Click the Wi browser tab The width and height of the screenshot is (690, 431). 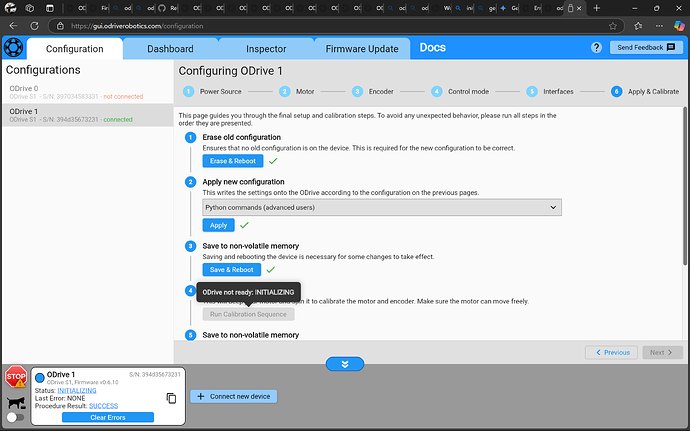tap(442, 8)
